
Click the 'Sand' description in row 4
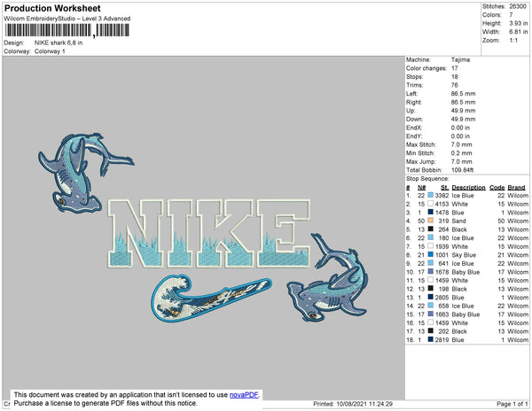click(x=458, y=221)
